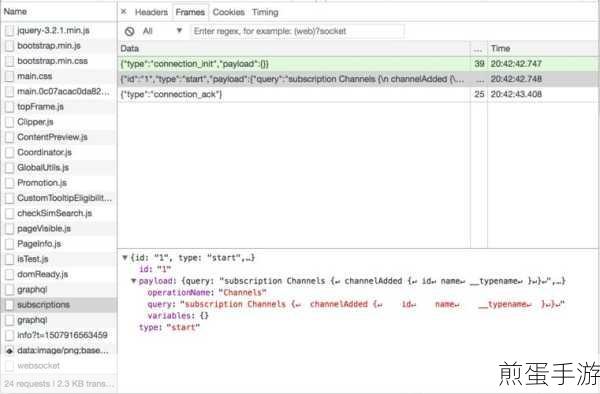The height and width of the screenshot is (394, 600).
Task: Close the request details pane
Action: tap(124, 11)
